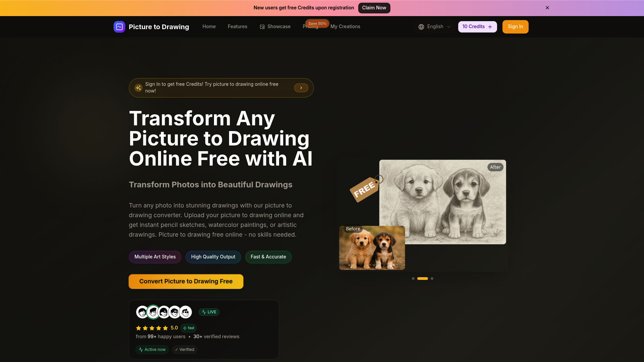This screenshot has width=644, height=362.
Task: Open My Creations tab
Action: point(345,26)
